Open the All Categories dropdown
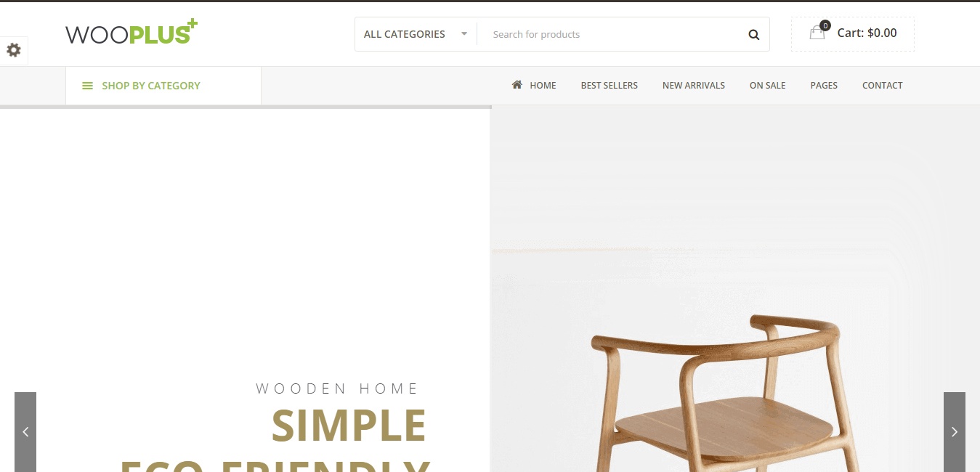 point(416,34)
